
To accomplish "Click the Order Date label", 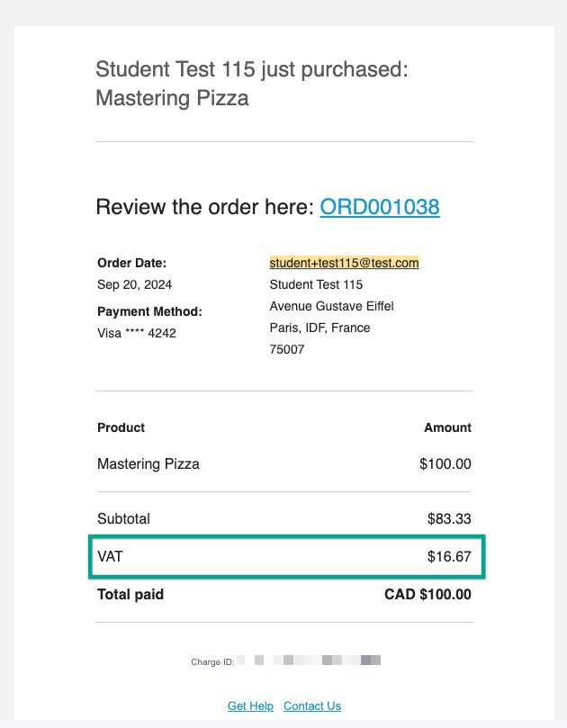I will [132, 263].
